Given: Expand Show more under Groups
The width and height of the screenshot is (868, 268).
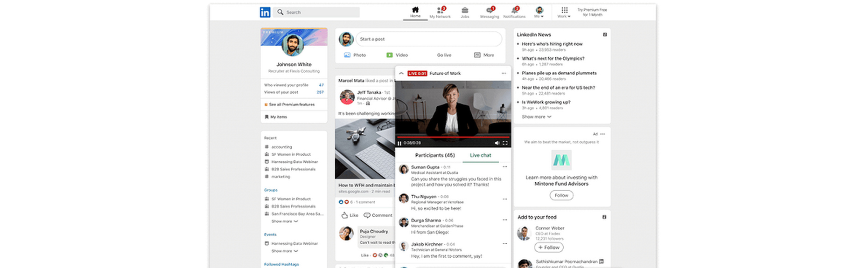Looking at the screenshot, I should pos(285,221).
